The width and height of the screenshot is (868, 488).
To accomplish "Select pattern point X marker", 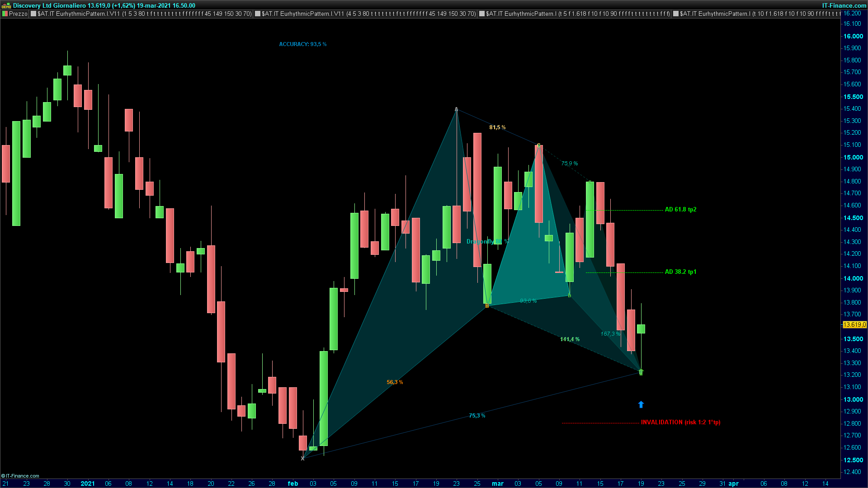I will (302, 458).
